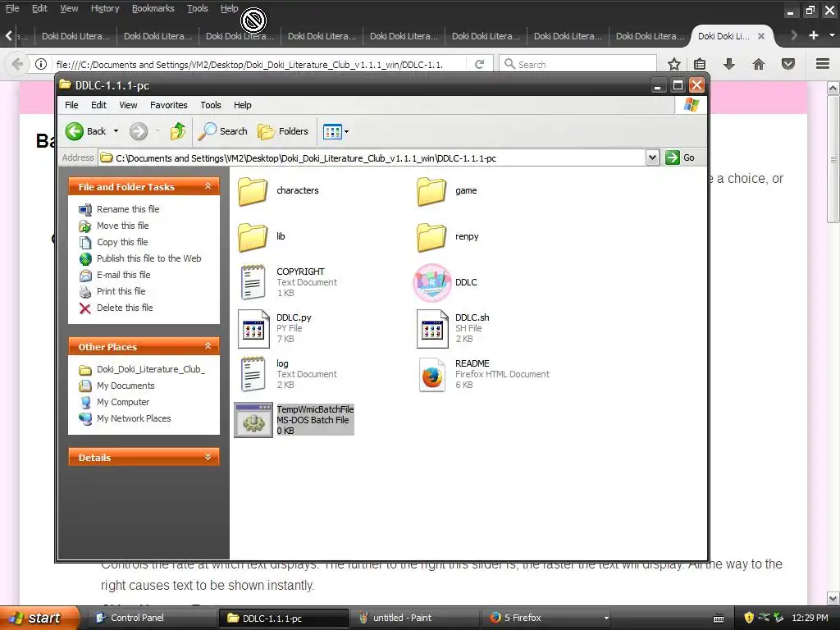Click Print this file task

point(121,291)
